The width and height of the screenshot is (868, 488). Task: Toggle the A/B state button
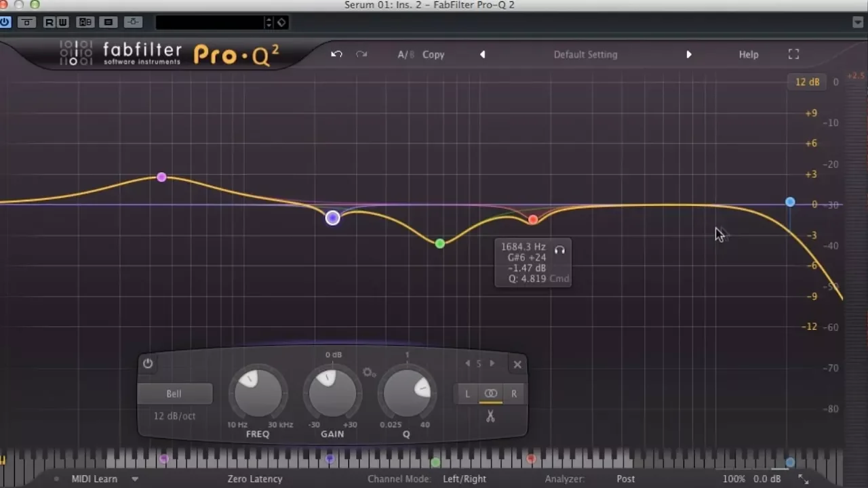coord(406,54)
